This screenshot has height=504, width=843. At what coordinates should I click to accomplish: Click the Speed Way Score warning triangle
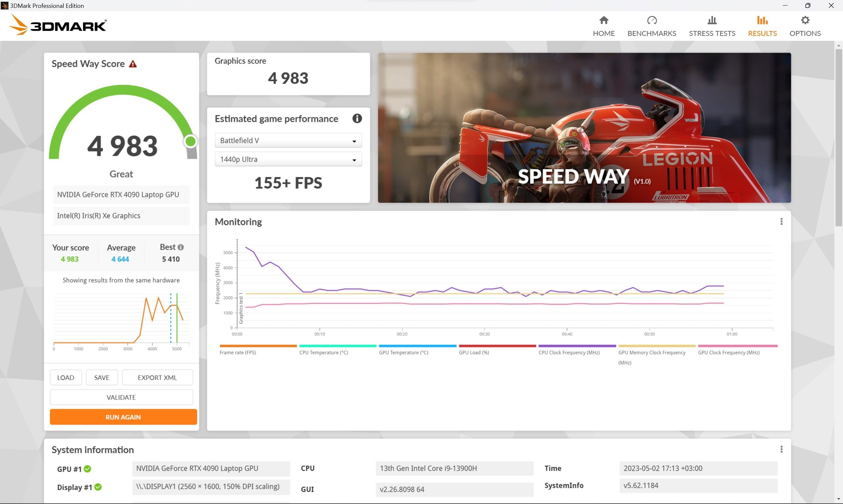pos(133,64)
